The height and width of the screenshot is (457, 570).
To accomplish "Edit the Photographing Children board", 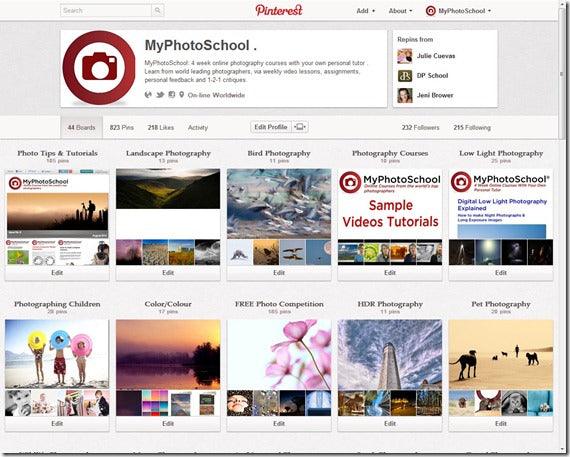I will tap(57, 424).
